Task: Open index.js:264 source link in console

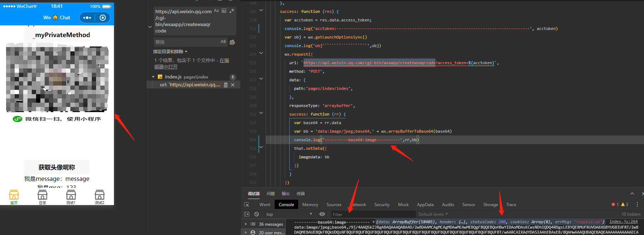Action: click(623, 221)
